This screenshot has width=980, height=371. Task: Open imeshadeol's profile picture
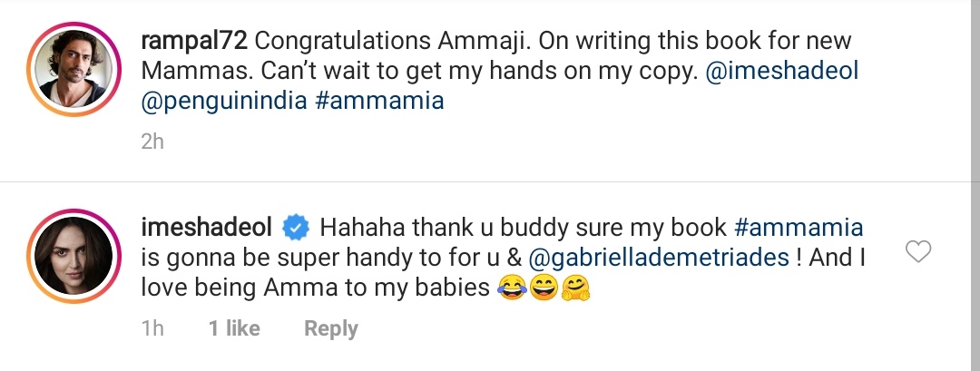(x=72, y=253)
